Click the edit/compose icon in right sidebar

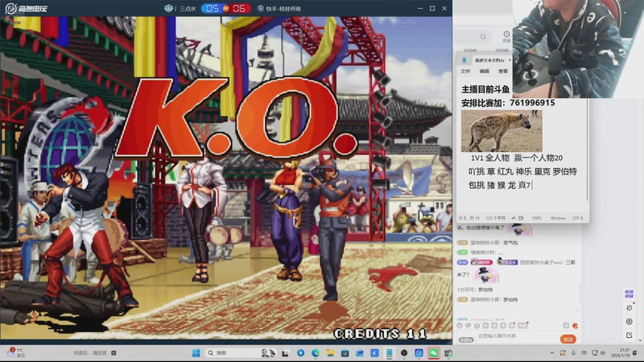629,335
